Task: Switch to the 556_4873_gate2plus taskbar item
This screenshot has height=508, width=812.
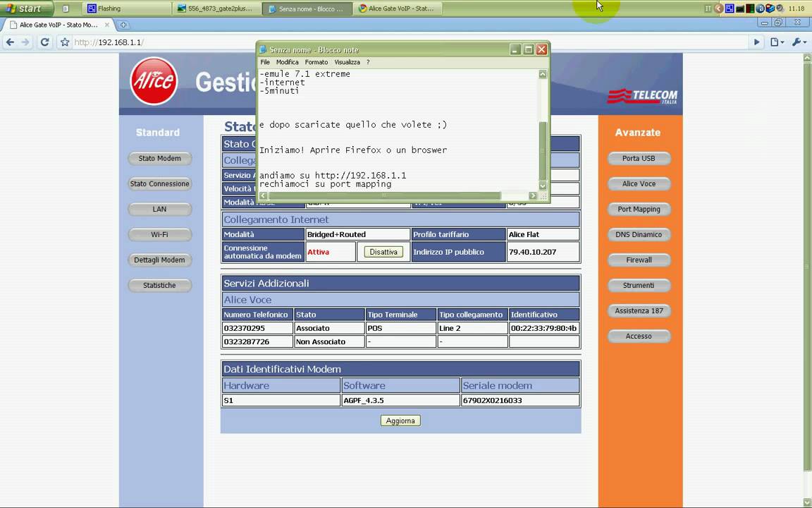Action: pos(216,8)
